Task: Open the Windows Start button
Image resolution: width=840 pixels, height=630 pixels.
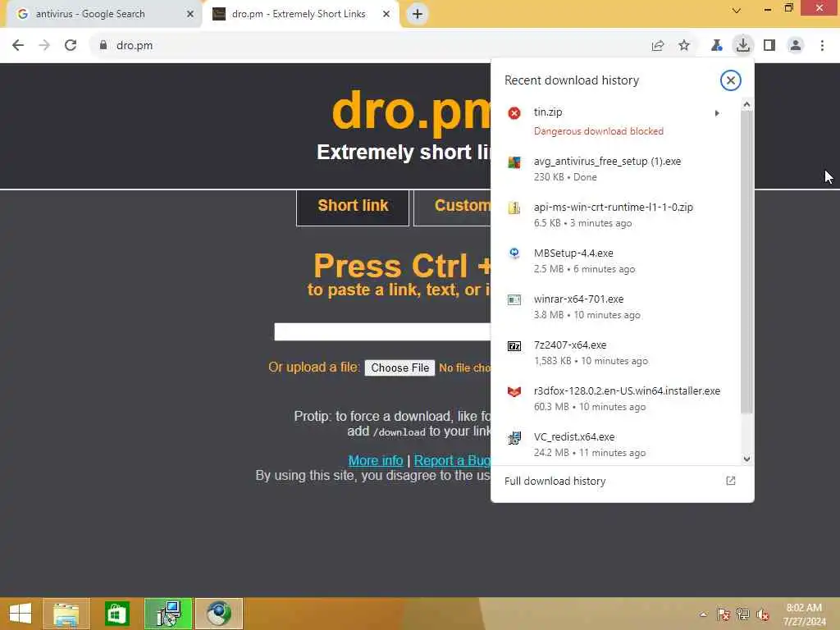Action: pyautogui.click(x=21, y=614)
